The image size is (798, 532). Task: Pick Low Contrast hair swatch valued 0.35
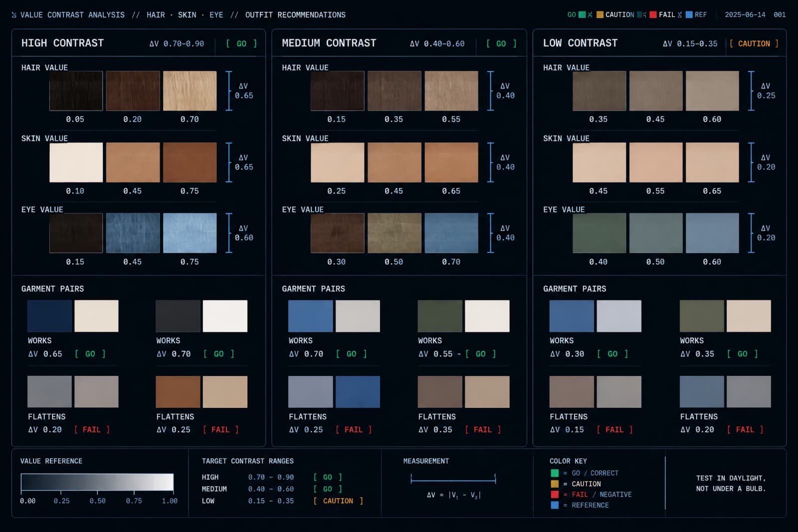[x=599, y=91]
